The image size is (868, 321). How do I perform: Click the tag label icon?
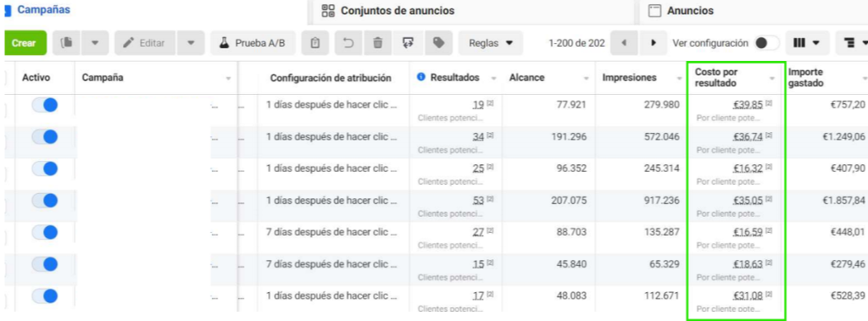438,42
